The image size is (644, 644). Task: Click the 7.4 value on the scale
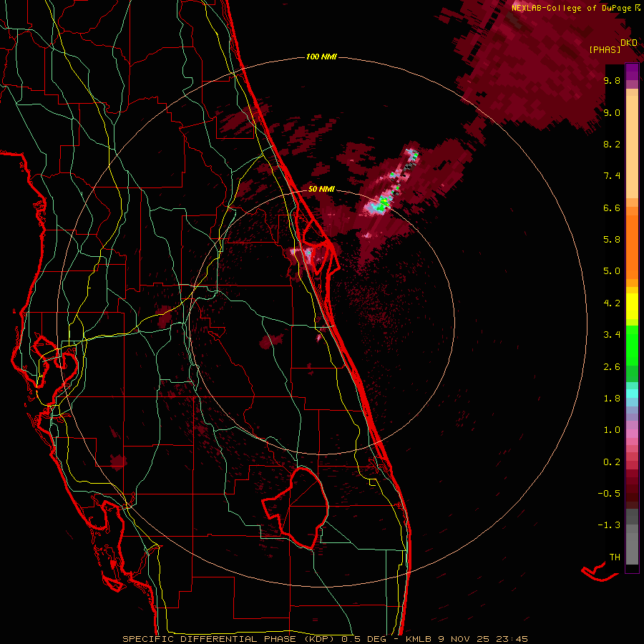(612, 176)
